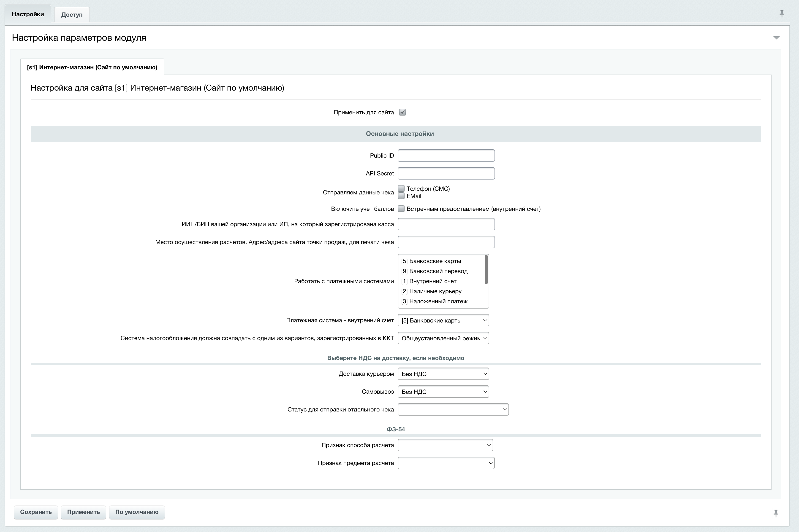The width and height of the screenshot is (799, 532).
Task: Expand the Доставка курьером НДС dropdown
Action: [x=443, y=374]
